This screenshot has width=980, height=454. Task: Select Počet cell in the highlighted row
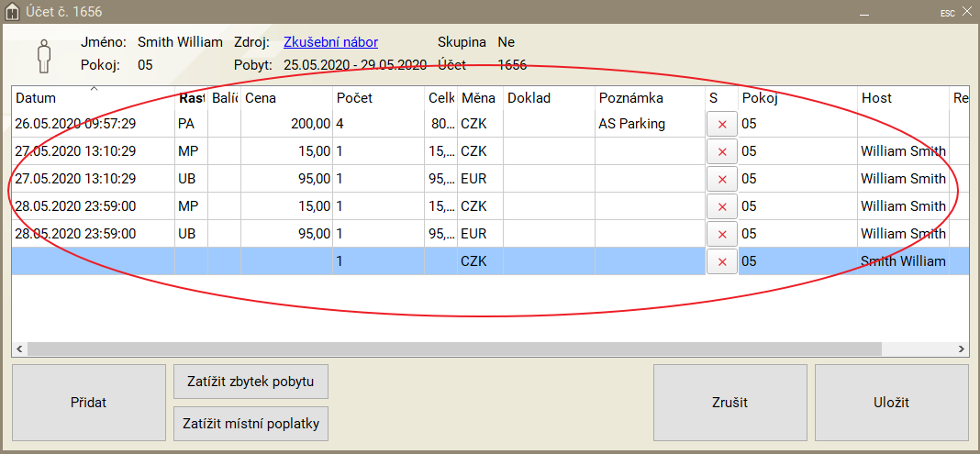point(377,261)
